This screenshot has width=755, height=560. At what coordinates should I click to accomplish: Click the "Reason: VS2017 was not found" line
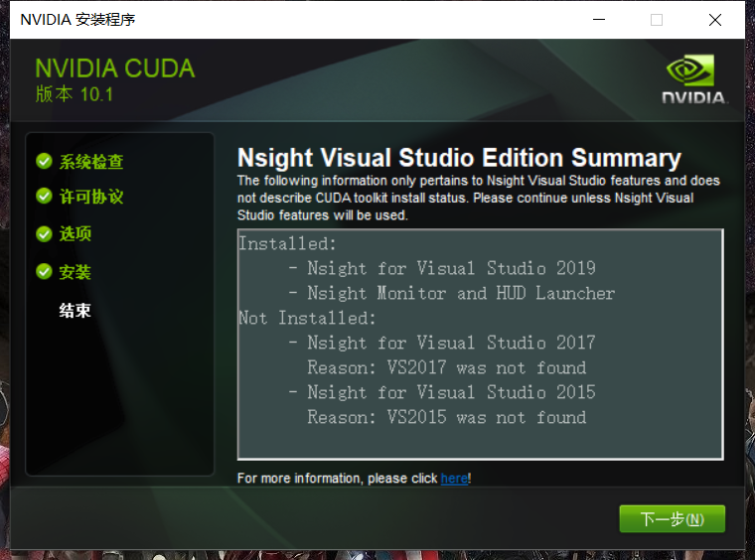pos(446,367)
